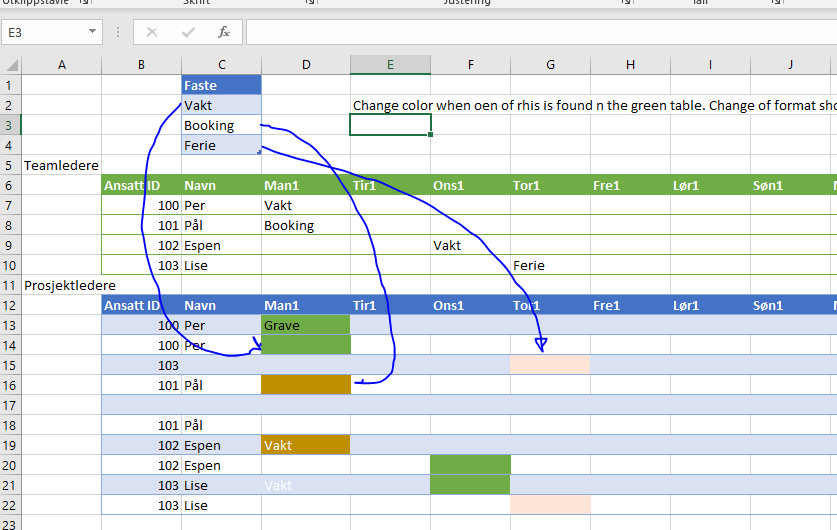Click 'Vakt' in Espen's Ons1 cell
Image resolution: width=837 pixels, height=530 pixels.
(x=470, y=246)
